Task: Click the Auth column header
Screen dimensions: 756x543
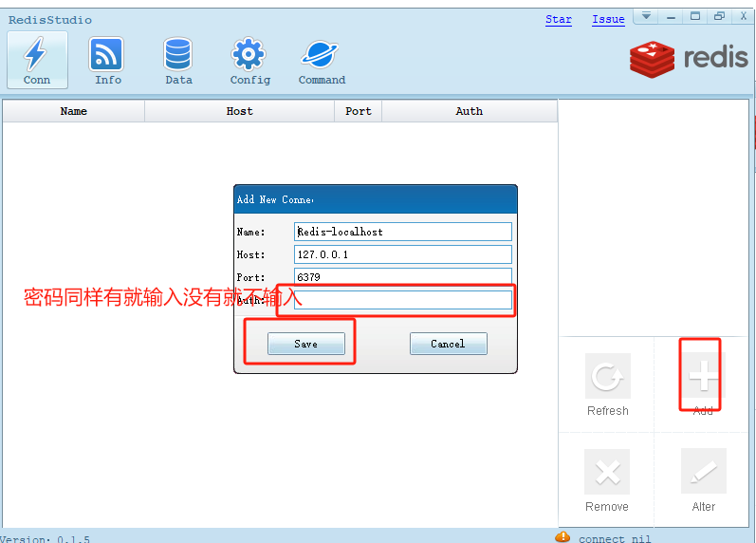Action: pos(470,111)
